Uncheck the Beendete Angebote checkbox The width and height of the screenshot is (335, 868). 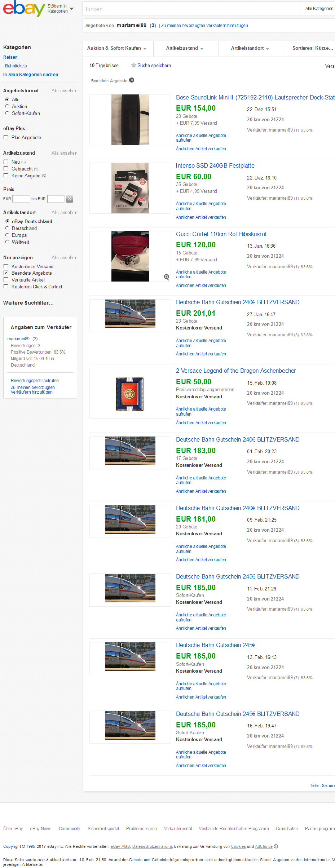click(6, 273)
